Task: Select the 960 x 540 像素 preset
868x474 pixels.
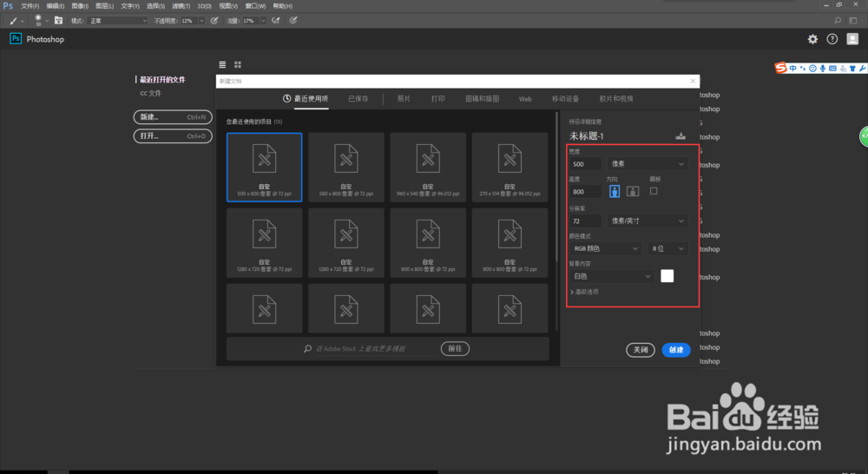Action: 428,168
